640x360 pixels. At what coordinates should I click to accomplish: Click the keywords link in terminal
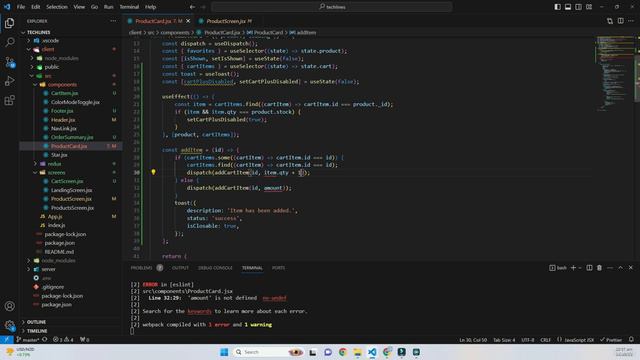click(199, 311)
